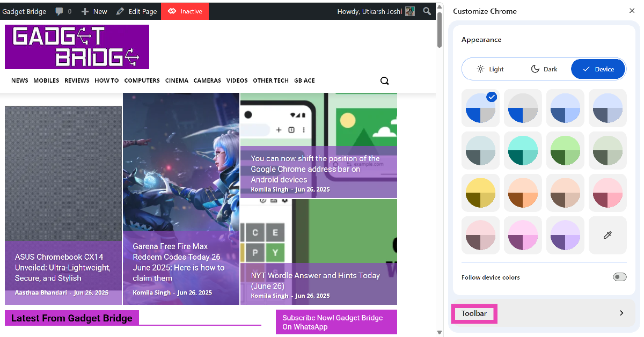Image resolution: width=644 pixels, height=337 pixels.
Task: Open the custom color eyedropper picker
Action: [608, 235]
